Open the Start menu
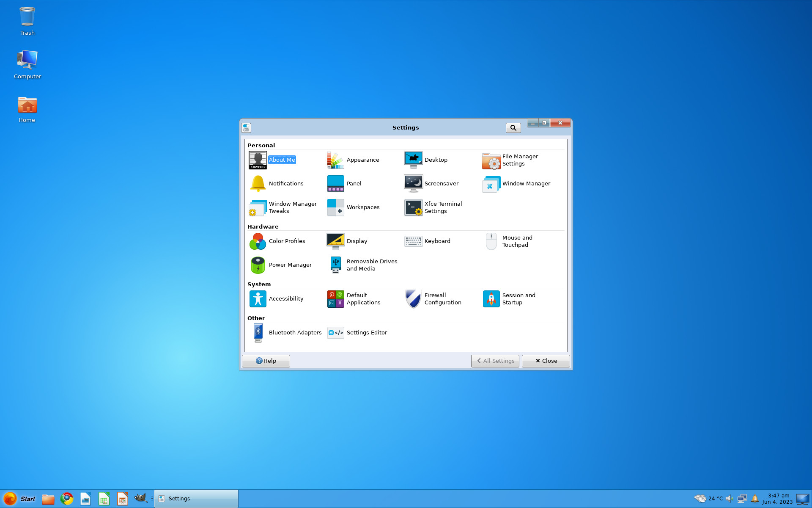Screen dimensions: 812x508 (x=19, y=499)
